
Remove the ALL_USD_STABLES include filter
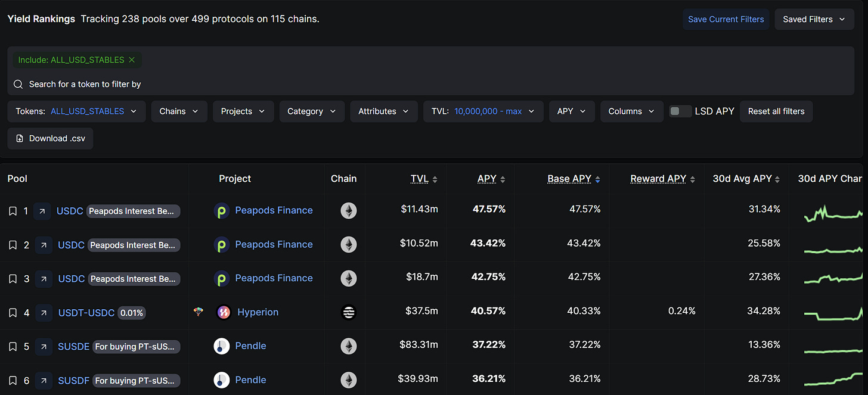click(132, 60)
